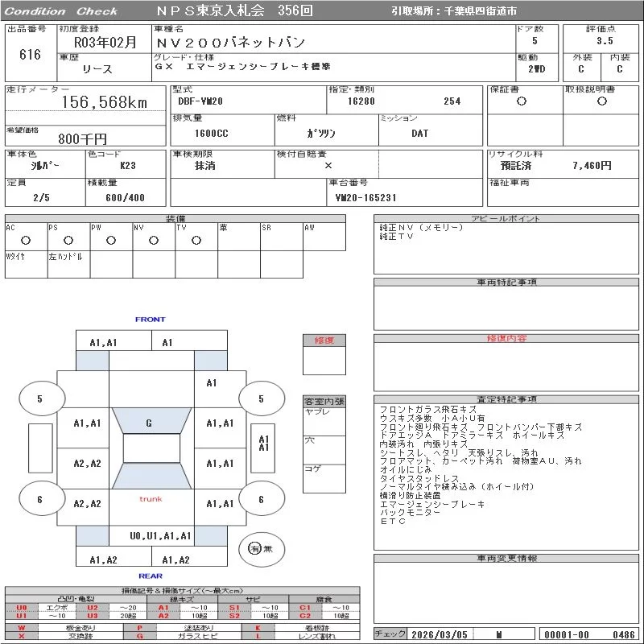Click the model code DBF-VM20
This screenshot has height=644, width=644.
pos(200,101)
